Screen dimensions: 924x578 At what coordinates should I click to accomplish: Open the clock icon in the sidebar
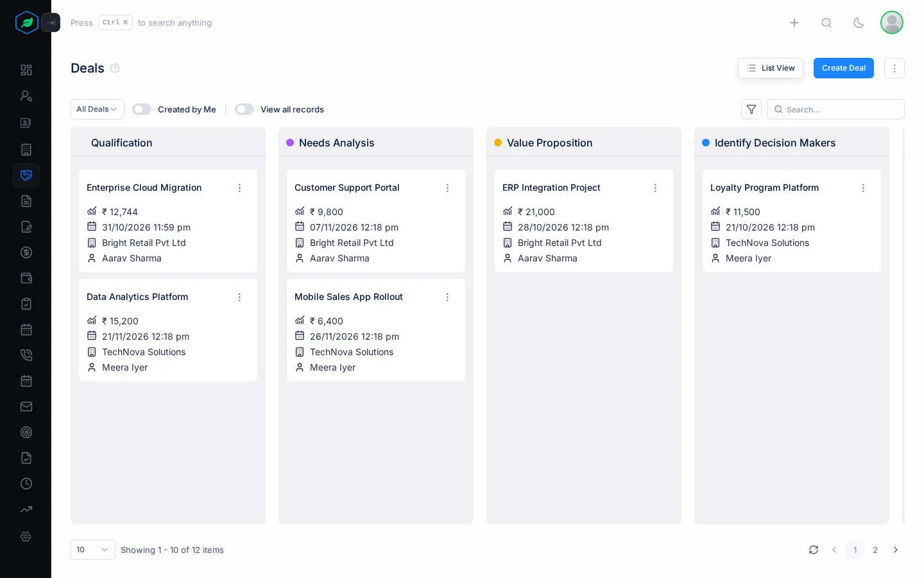(26, 484)
